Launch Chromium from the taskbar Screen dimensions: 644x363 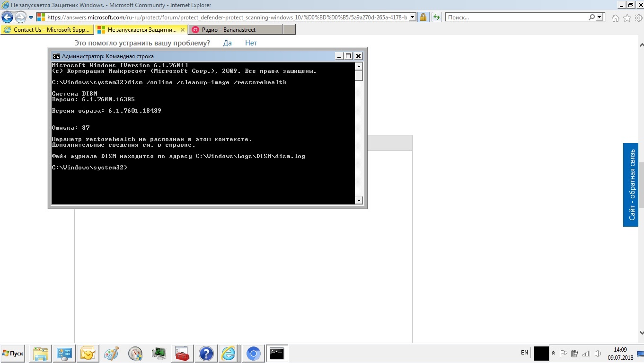coord(253,354)
